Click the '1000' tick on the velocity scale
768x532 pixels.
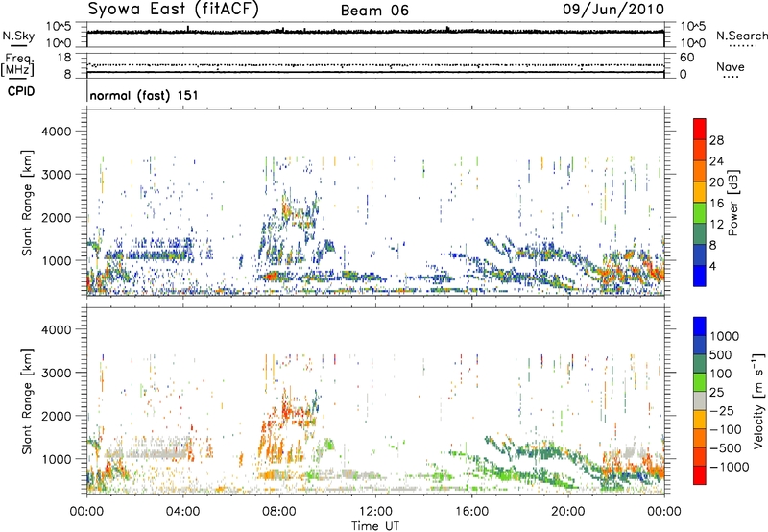725,336
